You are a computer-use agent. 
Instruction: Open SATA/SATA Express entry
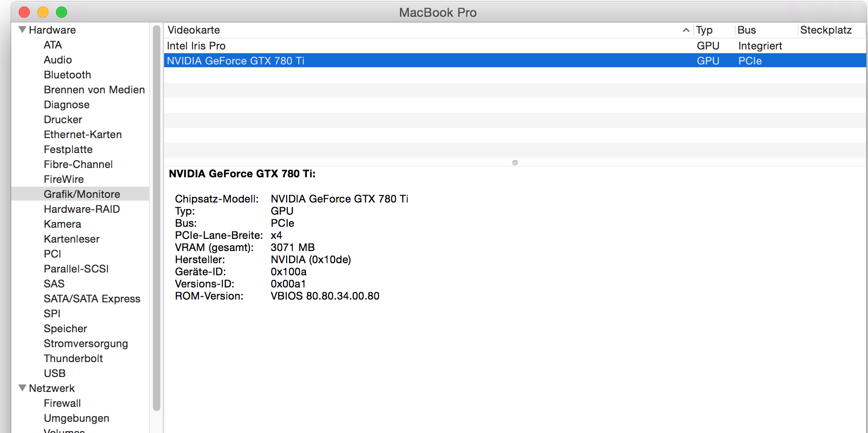click(x=92, y=299)
